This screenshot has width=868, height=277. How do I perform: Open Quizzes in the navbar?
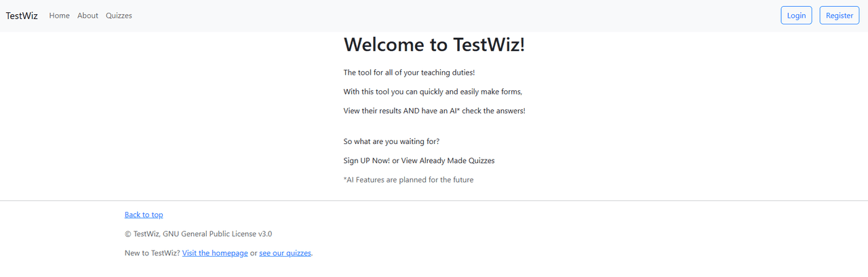point(119,16)
